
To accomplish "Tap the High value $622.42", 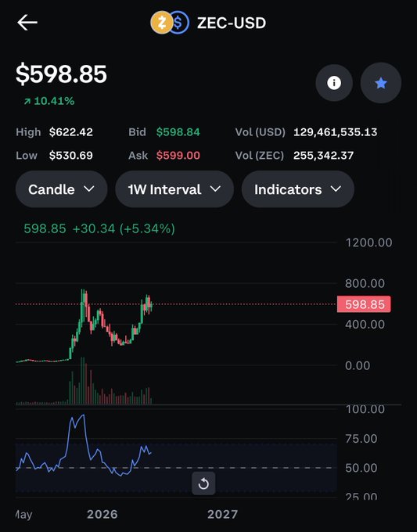I will point(71,132).
